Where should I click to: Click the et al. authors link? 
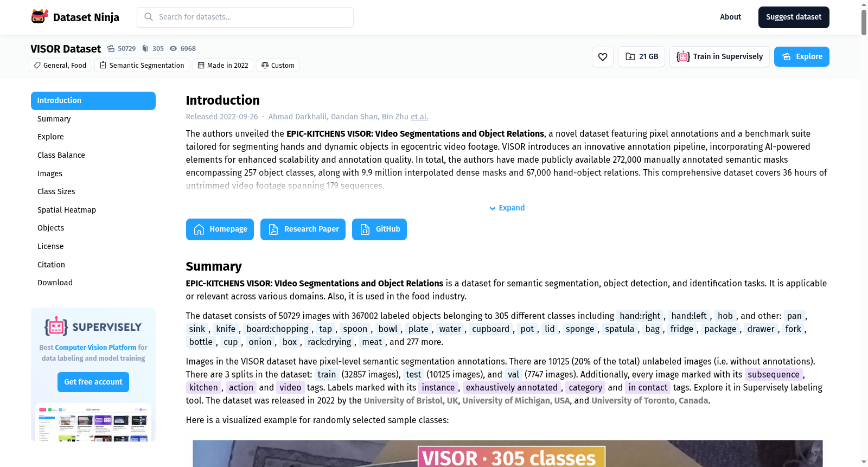point(419,117)
